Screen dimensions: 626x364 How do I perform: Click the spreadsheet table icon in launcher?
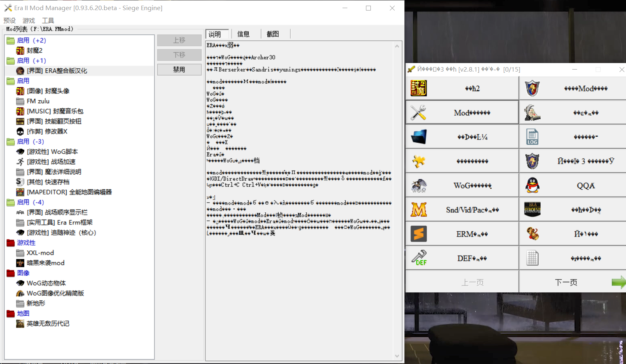[532, 258]
